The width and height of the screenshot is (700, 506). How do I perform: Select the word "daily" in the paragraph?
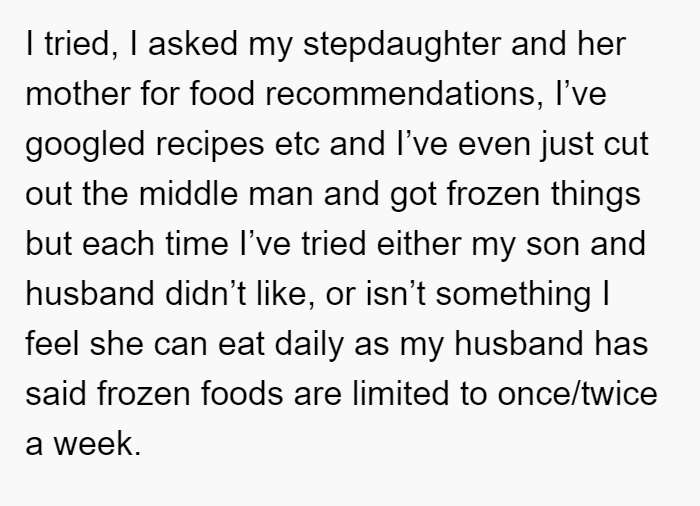pyautogui.click(x=309, y=345)
